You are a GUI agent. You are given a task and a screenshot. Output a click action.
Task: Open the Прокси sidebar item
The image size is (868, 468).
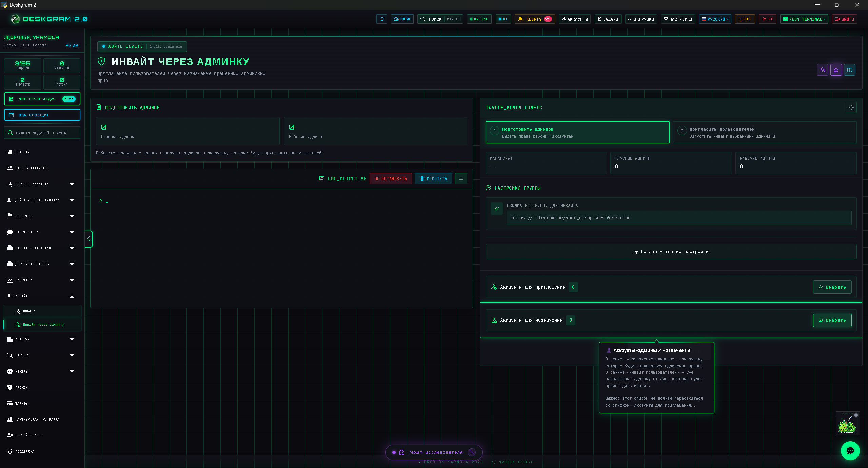(x=42, y=387)
